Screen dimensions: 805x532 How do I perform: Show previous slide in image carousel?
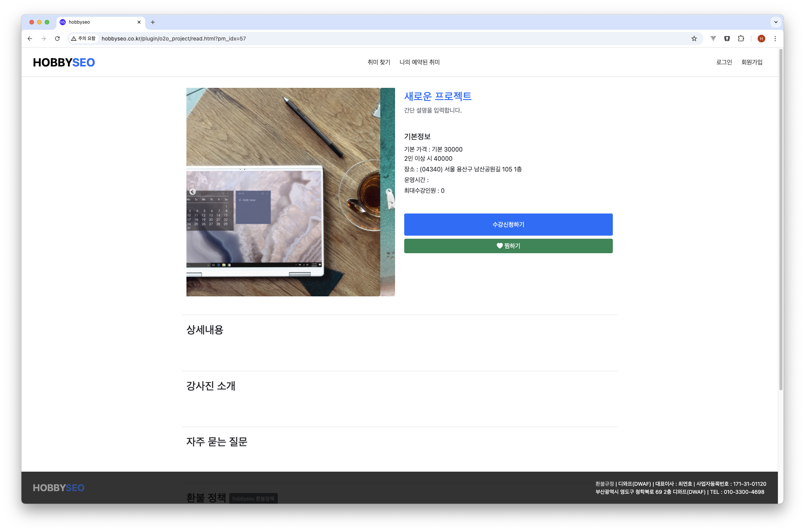tap(193, 192)
